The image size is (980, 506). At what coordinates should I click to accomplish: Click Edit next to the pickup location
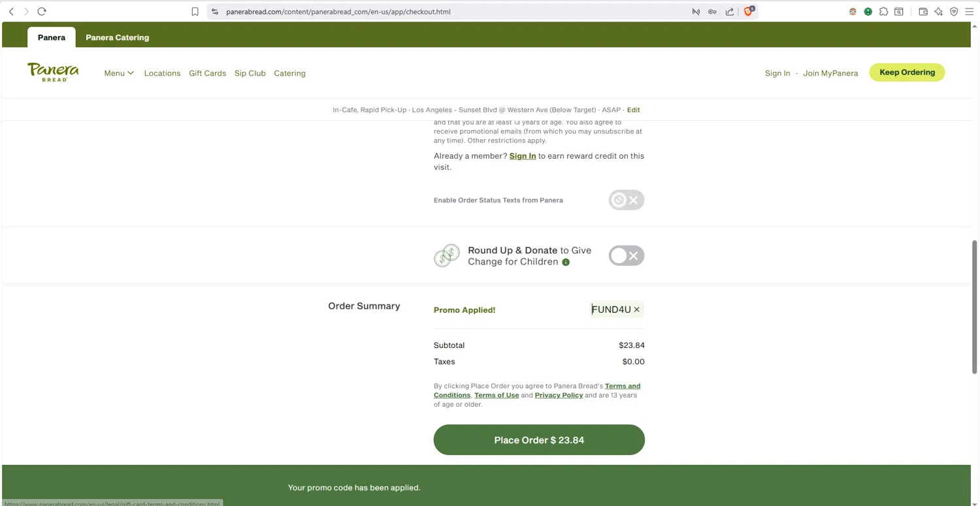point(634,110)
